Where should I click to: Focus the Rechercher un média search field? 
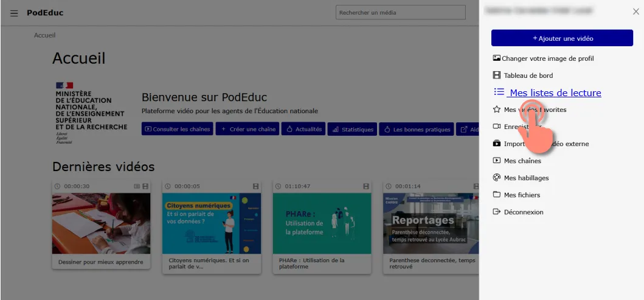[x=400, y=12]
